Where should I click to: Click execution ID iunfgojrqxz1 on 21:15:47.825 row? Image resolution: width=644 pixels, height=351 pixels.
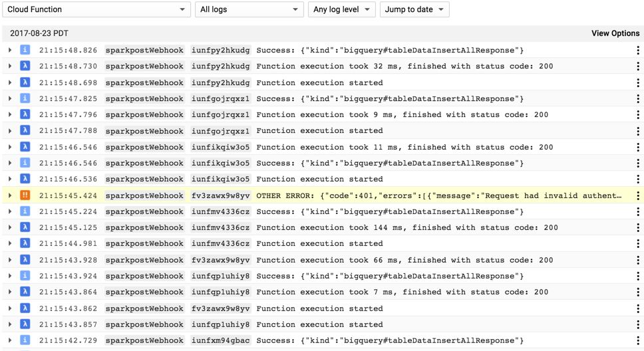tap(221, 98)
